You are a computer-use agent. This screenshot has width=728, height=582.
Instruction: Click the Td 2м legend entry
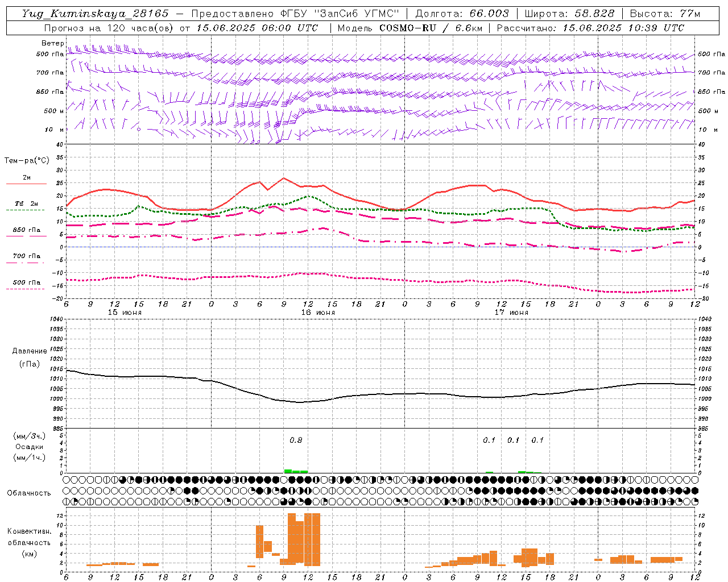27,203
